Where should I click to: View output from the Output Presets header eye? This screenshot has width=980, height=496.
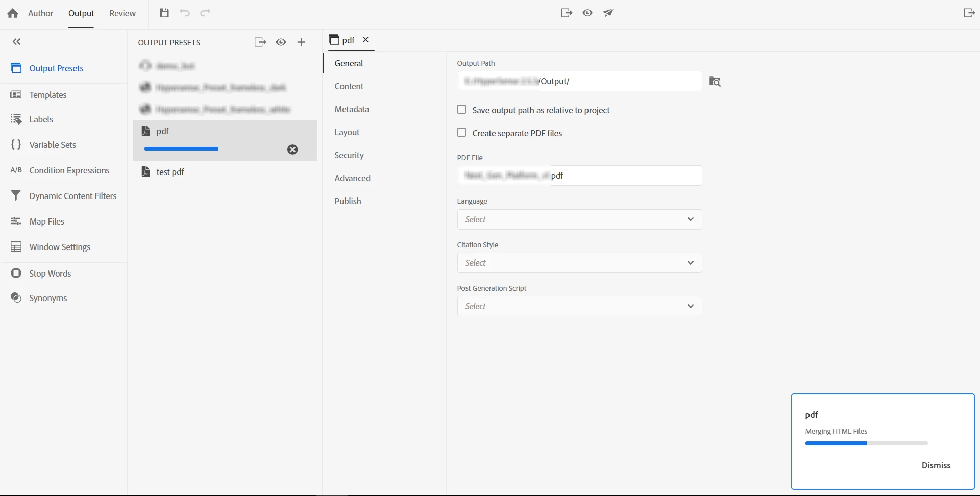281,42
